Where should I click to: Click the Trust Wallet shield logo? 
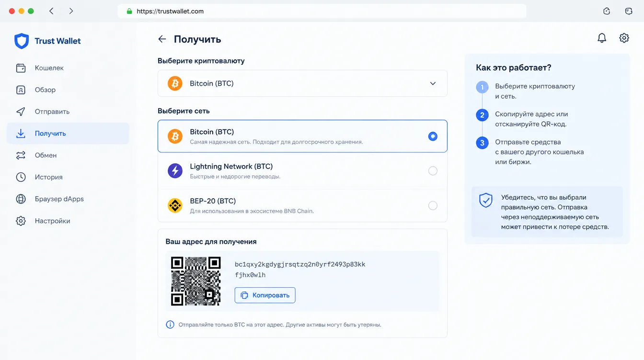(22, 41)
